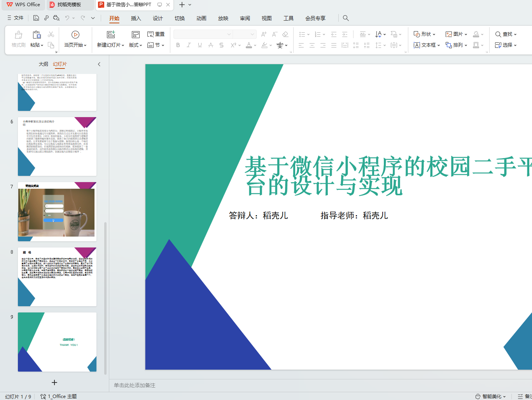Click the numbered list icon
The height and width of the screenshot is (400, 532).
pos(318,34)
